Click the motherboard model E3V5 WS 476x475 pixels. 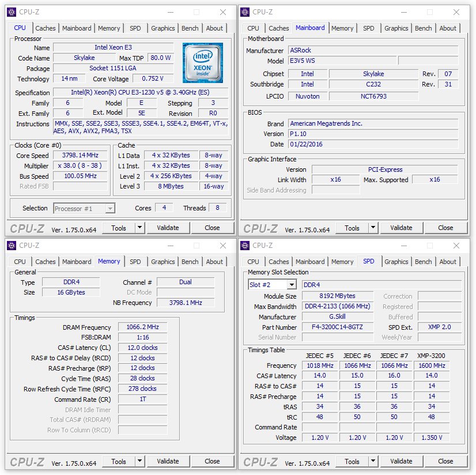[342, 61]
